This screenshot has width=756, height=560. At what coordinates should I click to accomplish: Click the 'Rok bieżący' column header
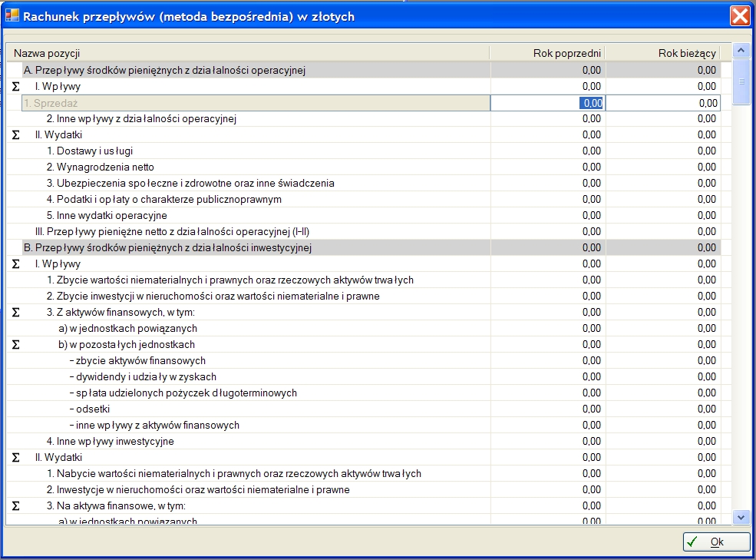pos(662,53)
